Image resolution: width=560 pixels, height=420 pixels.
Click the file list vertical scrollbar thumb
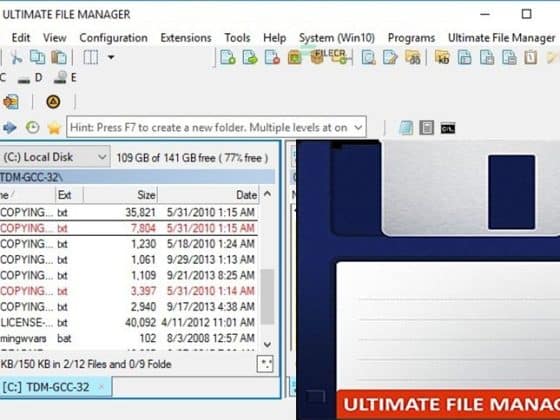tap(267, 297)
